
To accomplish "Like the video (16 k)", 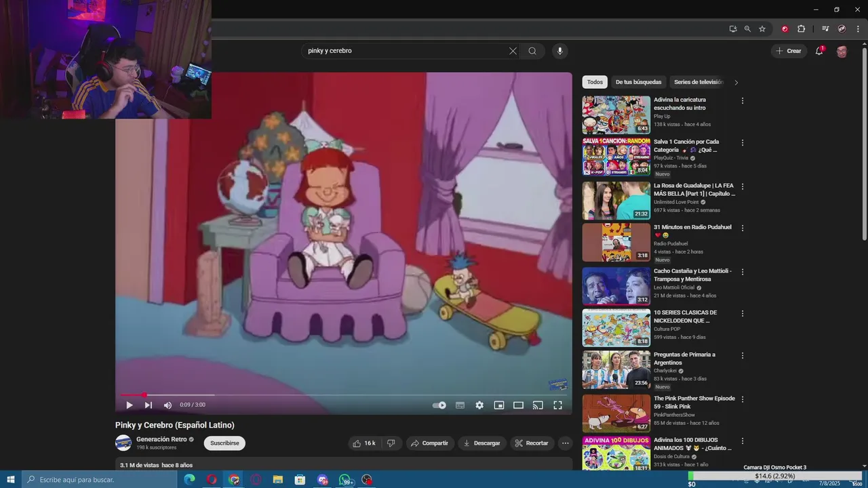I will [364, 443].
